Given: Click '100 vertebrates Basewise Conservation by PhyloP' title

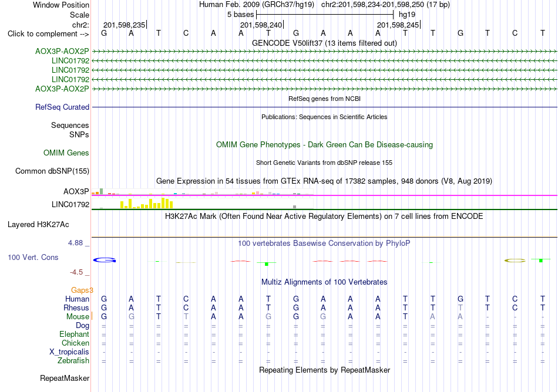Looking at the screenshot, I should (x=324, y=244).
